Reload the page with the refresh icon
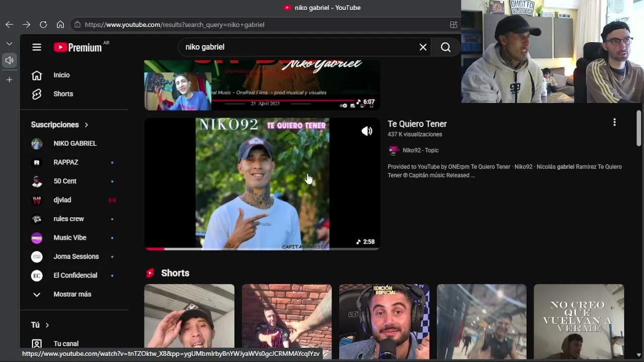 43,24
